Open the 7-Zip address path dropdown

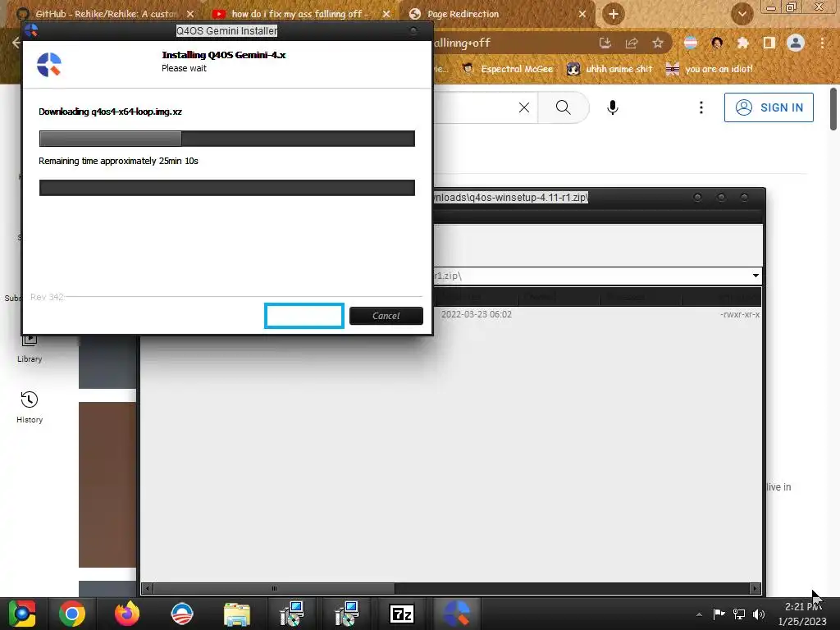coord(756,276)
